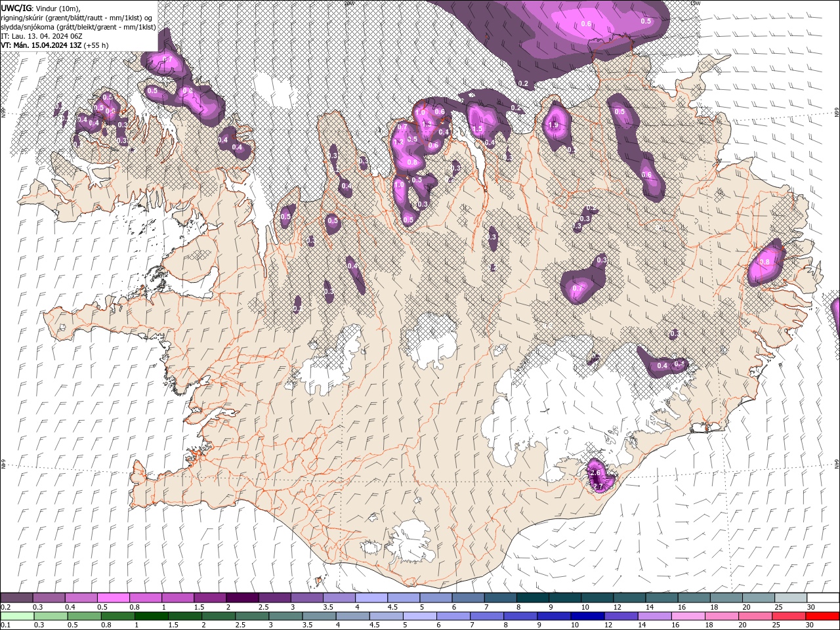The height and width of the screenshot is (630, 840).
Task: Select the grey-green 3 swatch in lower legend
Action: point(285,616)
